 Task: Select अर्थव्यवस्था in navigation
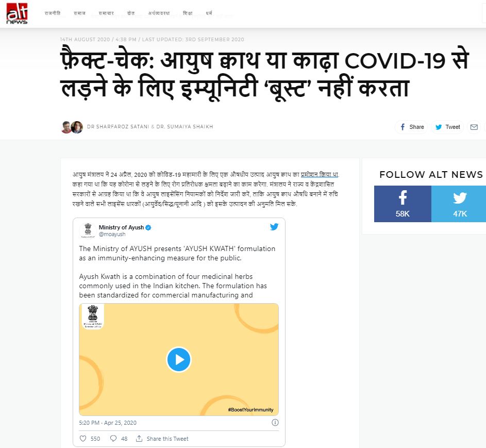click(159, 13)
